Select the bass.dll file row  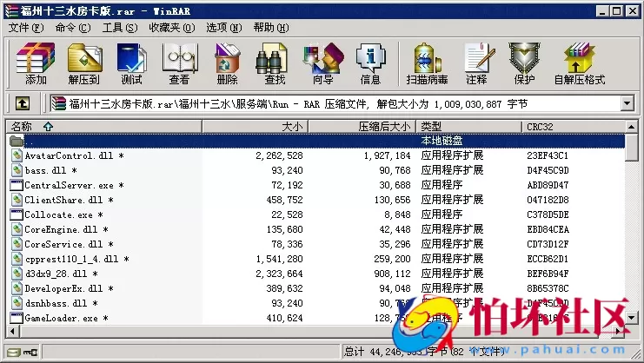click(315, 170)
